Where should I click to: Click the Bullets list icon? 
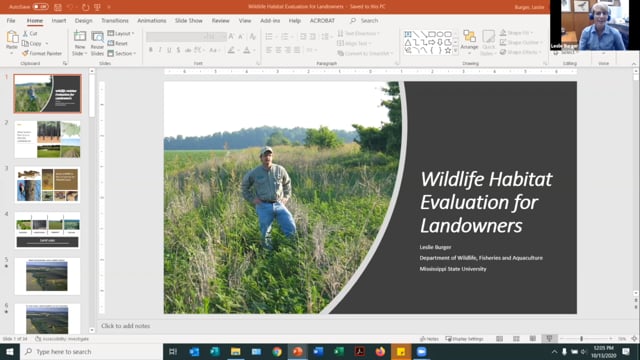[269, 37]
